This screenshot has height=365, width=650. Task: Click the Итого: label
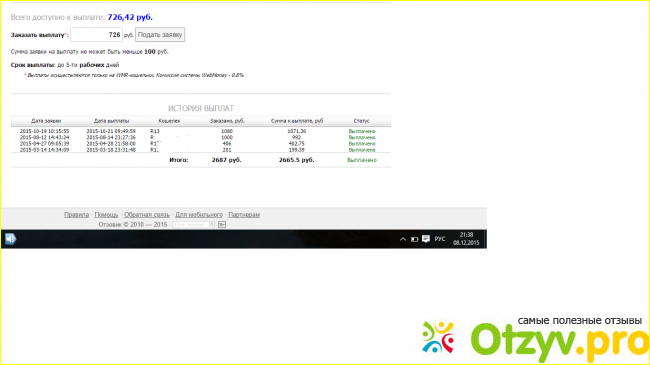[179, 160]
